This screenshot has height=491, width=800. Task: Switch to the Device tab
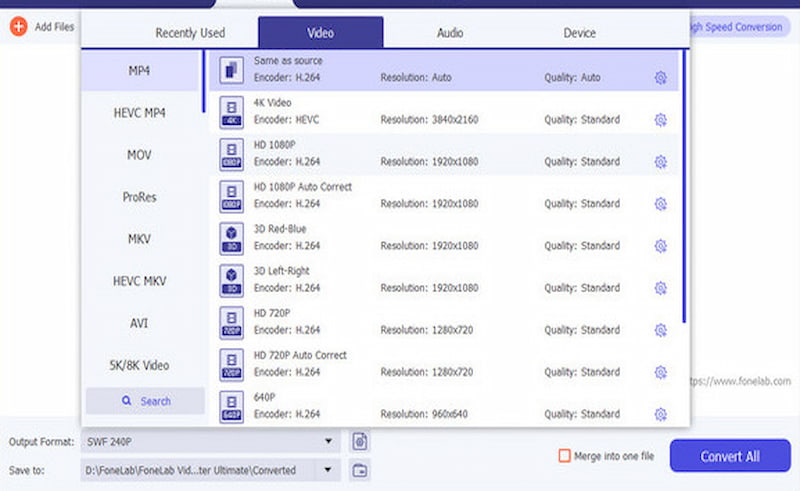[580, 33]
